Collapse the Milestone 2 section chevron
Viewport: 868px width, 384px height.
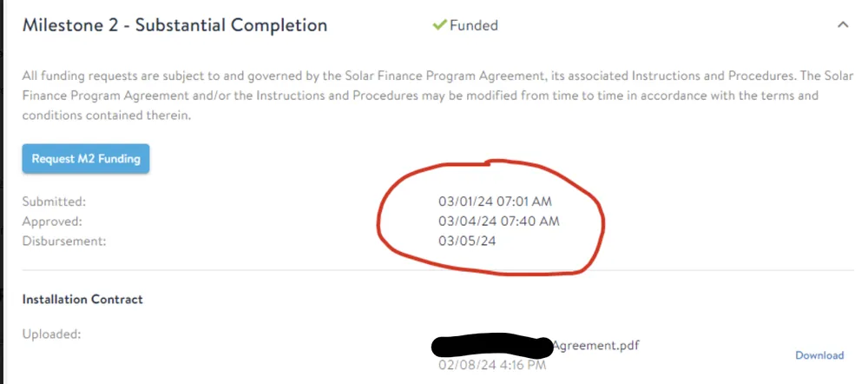[x=842, y=25]
